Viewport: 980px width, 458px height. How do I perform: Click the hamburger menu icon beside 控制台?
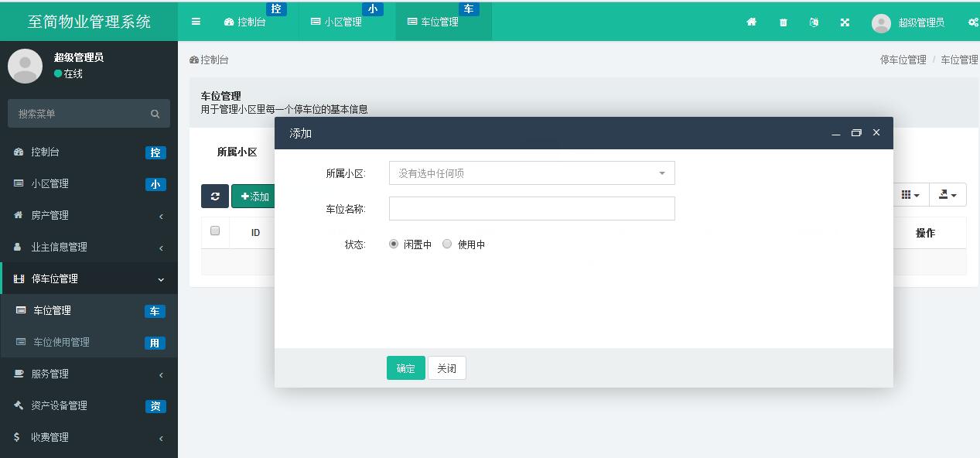click(x=196, y=21)
